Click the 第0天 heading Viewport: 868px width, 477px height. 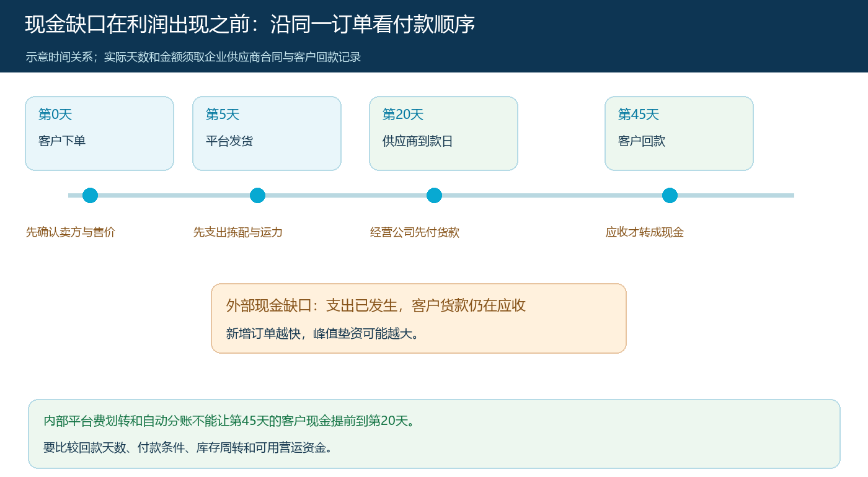click(55, 115)
